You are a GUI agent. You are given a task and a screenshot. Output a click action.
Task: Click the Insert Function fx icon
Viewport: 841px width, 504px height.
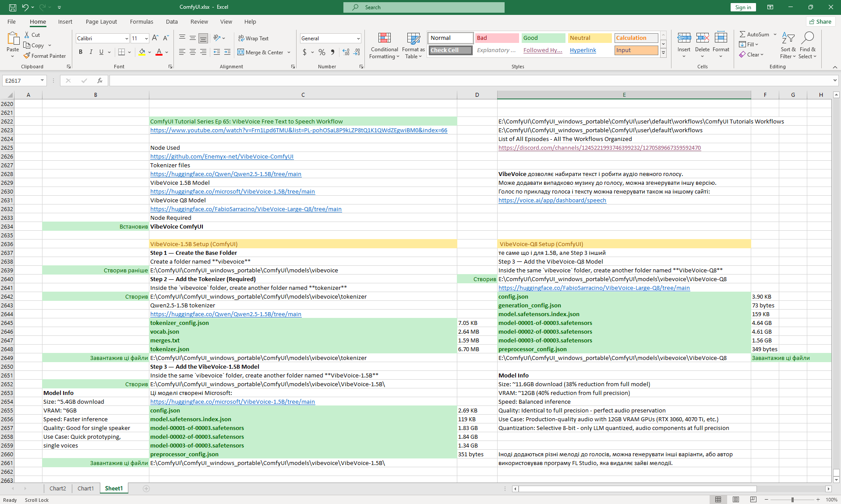pyautogui.click(x=100, y=81)
